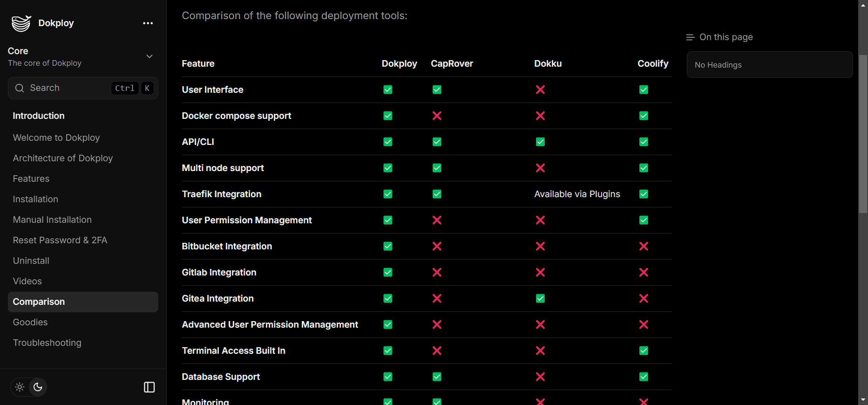Click CapRover checkmark in API/CLI row

(x=437, y=142)
